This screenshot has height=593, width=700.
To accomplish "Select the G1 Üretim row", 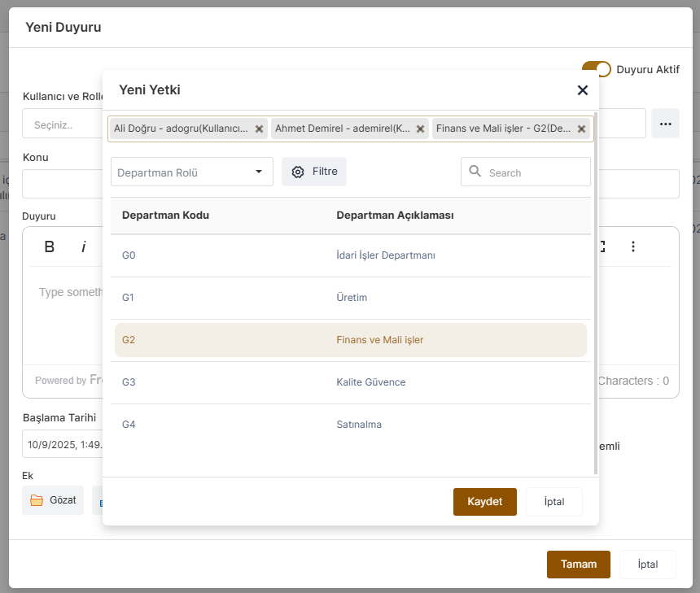I will point(350,298).
